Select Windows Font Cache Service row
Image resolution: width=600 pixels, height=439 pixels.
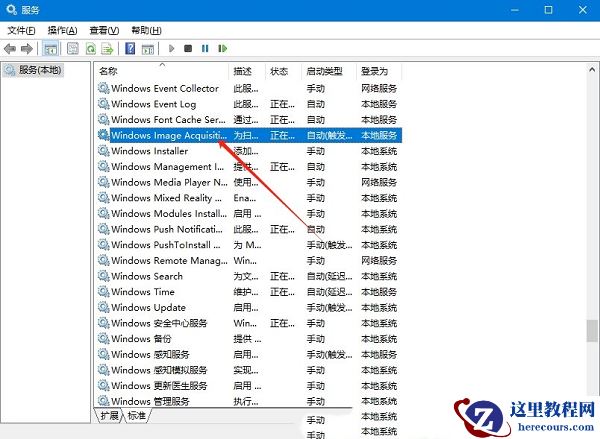click(249, 120)
